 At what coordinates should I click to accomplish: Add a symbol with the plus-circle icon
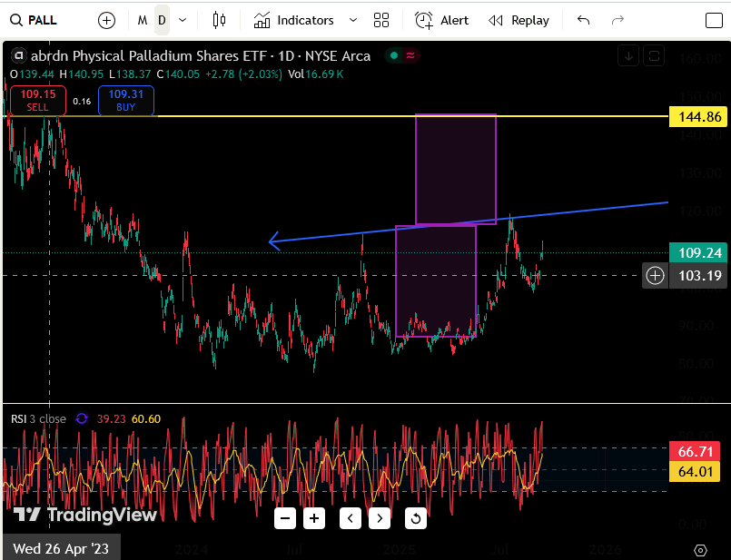pyautogui.click(x=106, y=20)
